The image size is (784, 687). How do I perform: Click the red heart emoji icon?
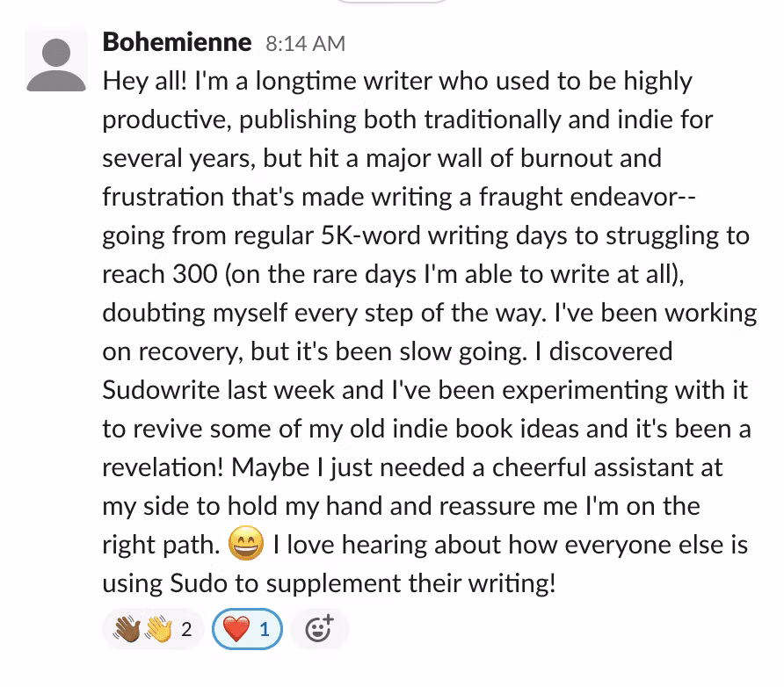[x=236, y=628]
